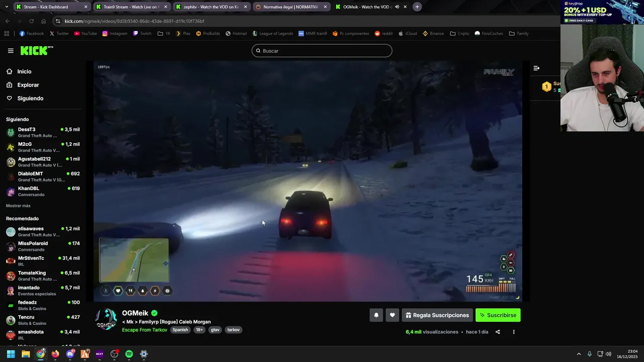
Task: Open Siguiendo in sidebar
Action: [30, 99]
